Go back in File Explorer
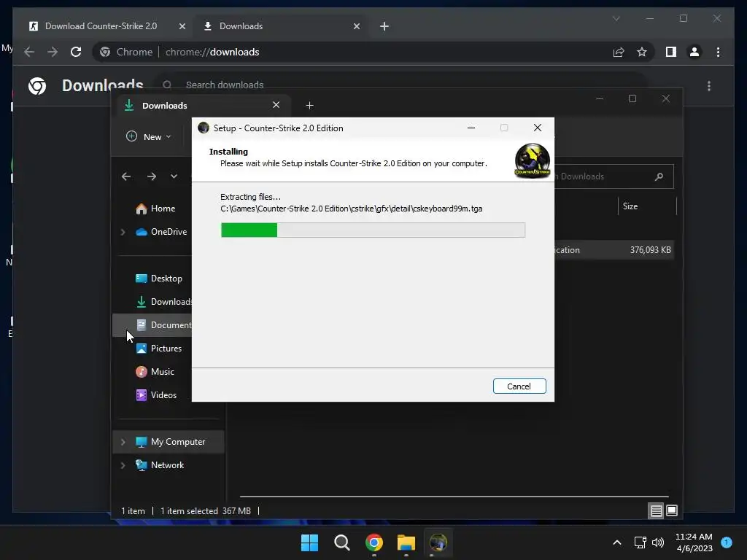 [125, 176]
